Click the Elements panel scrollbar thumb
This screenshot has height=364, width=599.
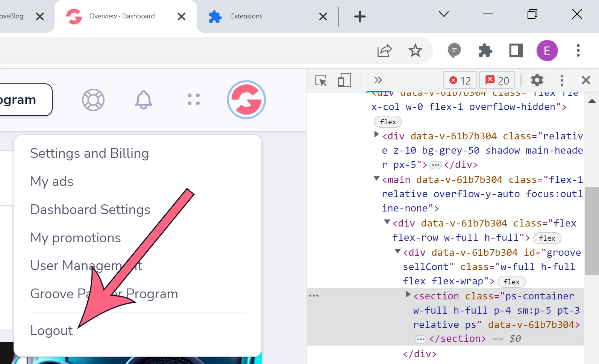click(591, 231)
